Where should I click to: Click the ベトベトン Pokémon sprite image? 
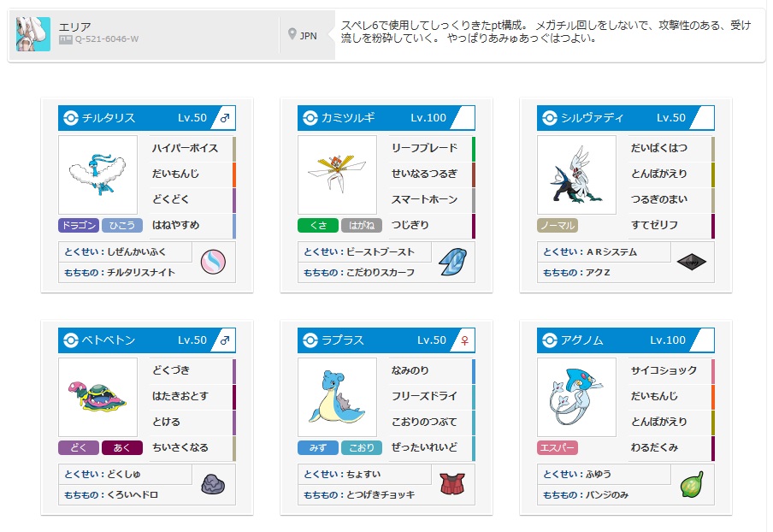(97, 398)
